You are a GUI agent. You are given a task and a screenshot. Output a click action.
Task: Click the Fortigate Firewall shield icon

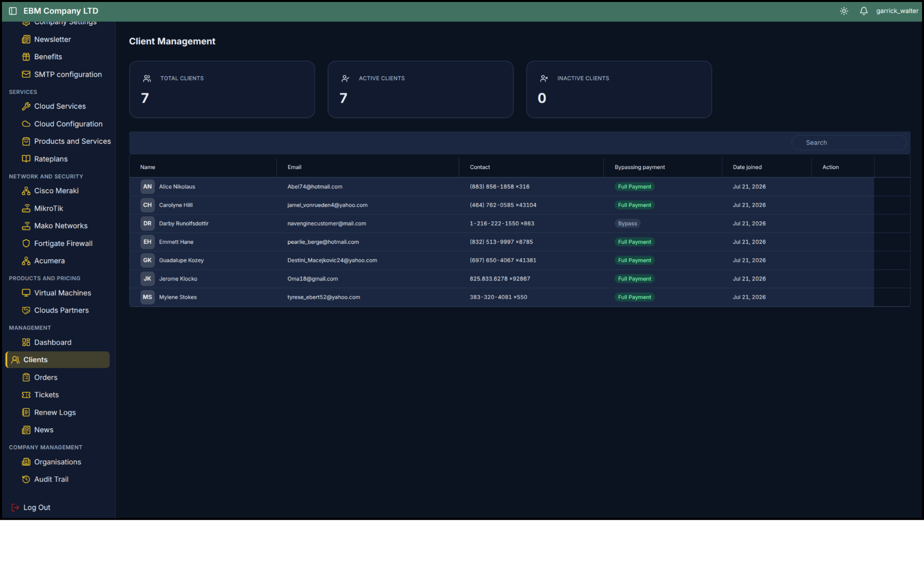[x=26, y=243]
